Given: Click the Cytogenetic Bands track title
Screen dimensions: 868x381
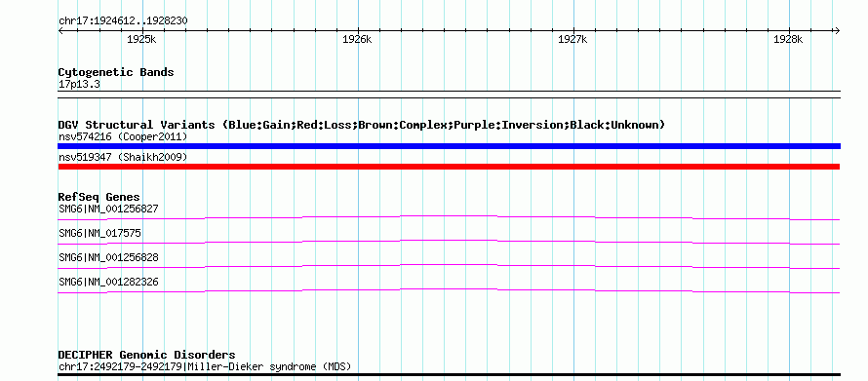Looking at the screenshot, I should 116,72.
